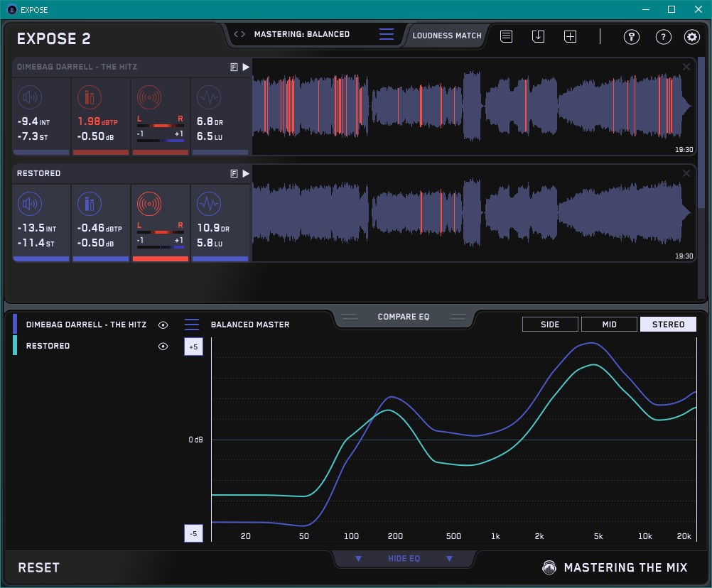The height and width of the screenshot is (588, 712).
Task: Click the true peak icon of Dimebag track
Action: tap(89, 98)
